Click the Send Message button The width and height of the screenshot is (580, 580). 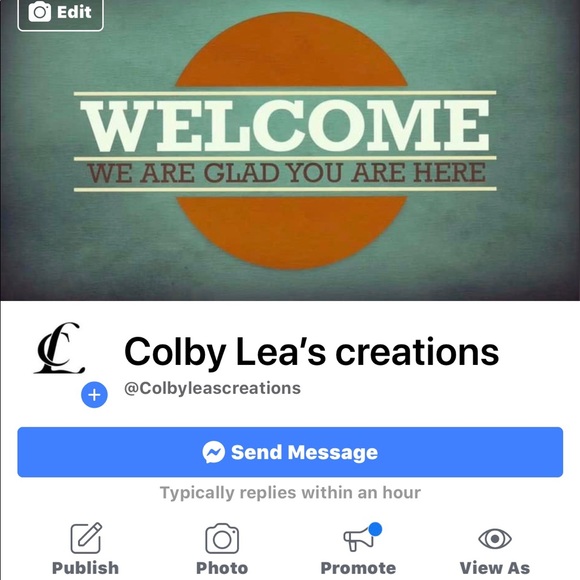(290, 452)
